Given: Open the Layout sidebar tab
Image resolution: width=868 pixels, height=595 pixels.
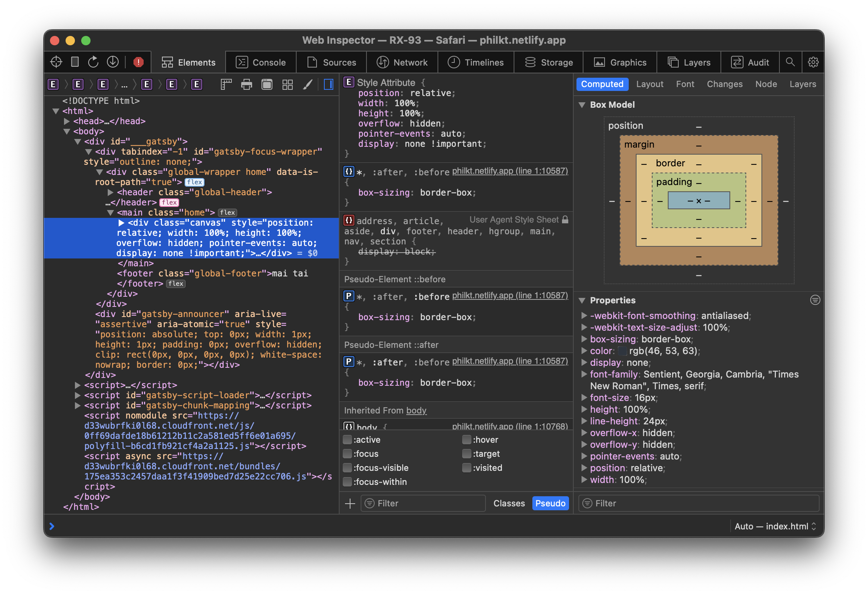Looking at the screenshot, I should 649,84.
